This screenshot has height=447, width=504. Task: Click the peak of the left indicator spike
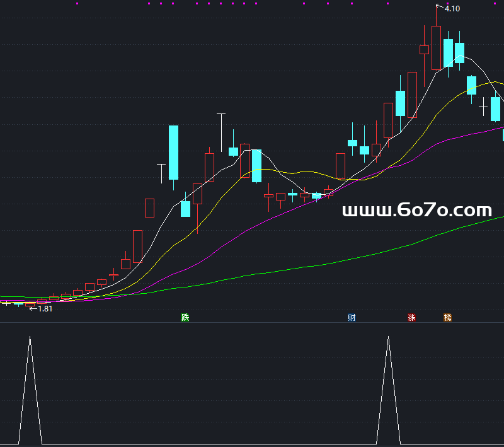pyautogui.click(x=30, y=337)
